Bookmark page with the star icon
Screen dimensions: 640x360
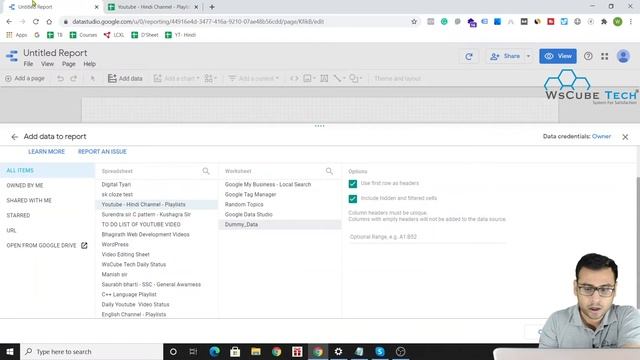click(414, 22)
